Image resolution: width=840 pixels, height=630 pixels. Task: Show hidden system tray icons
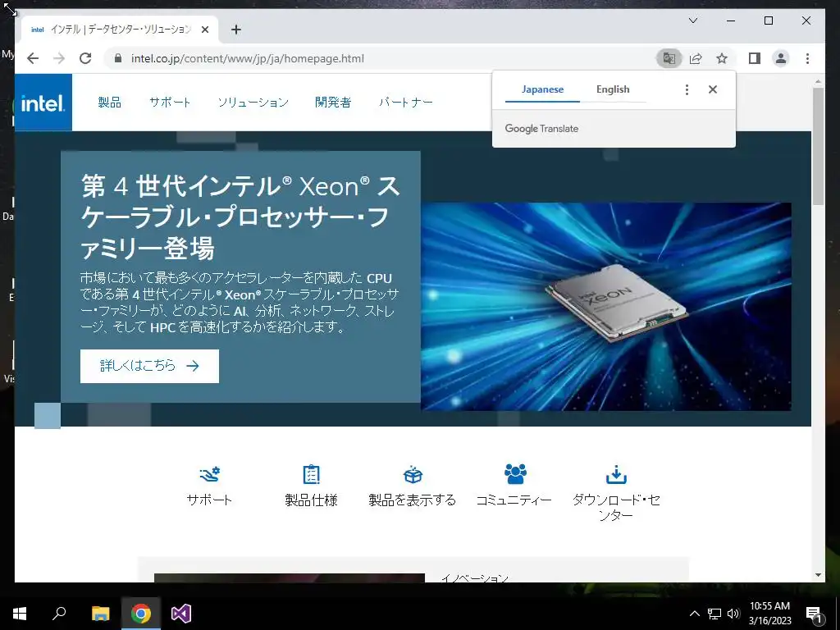[694, 614]
